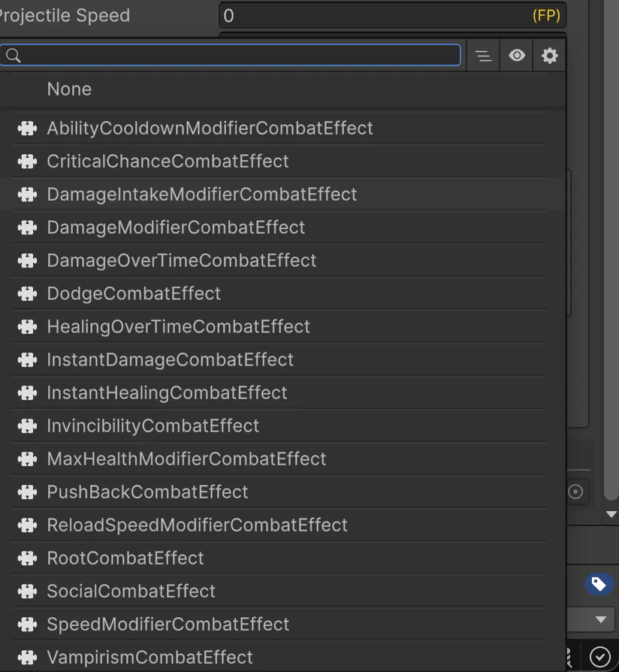This screenshot has height=672, width=619.
Task: Open the list view options icon
Action: pos(483,56)
